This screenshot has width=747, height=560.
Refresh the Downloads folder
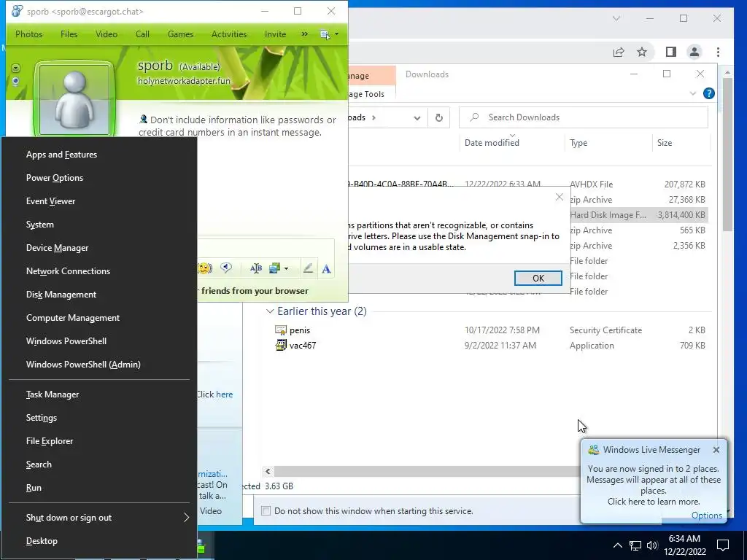coord(438,117)
